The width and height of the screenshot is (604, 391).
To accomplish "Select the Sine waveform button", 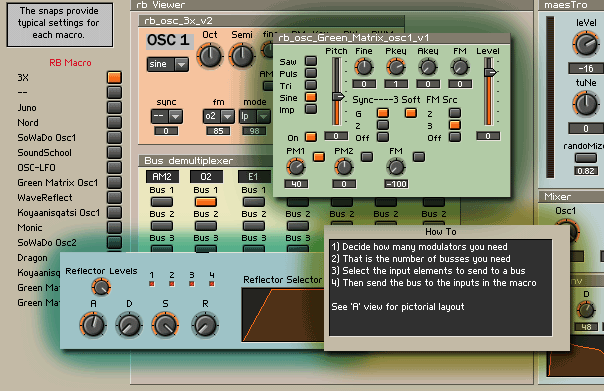I will 311,97.
